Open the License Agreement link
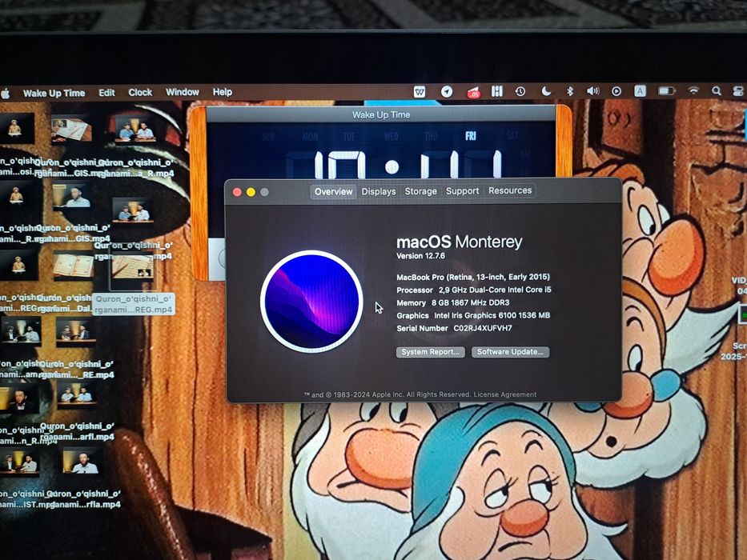747x560 pixels. [505, 394]
